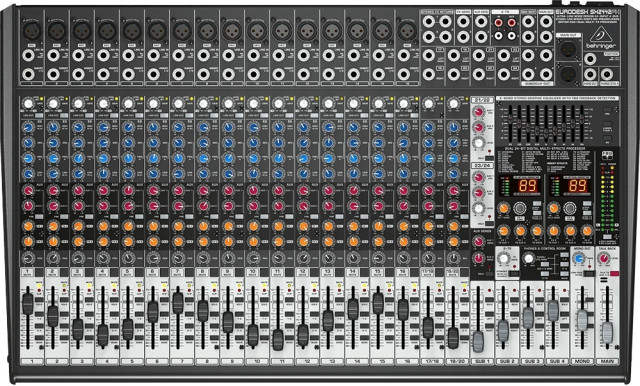Adjust Aux Sends master Aux 1 knob
Image resolution: width=640 pixels, height=386 pixels.
[478, 242]
